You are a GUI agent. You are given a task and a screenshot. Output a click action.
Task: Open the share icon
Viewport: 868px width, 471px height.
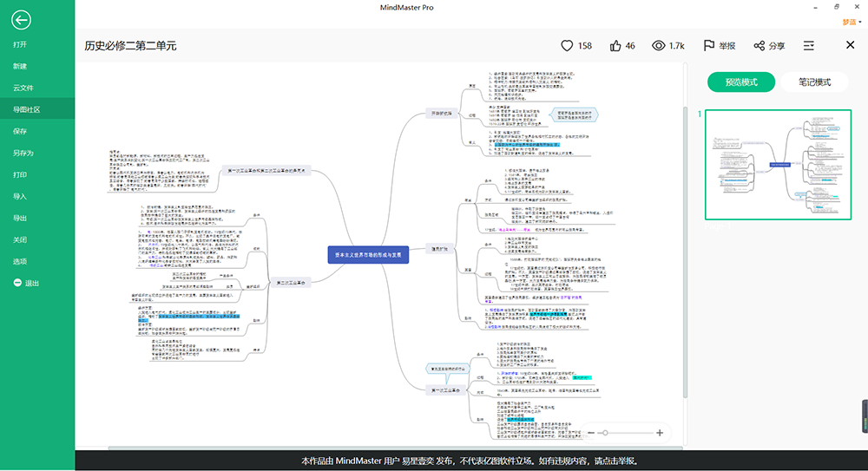pyautogui.click(x=759, y=45)
